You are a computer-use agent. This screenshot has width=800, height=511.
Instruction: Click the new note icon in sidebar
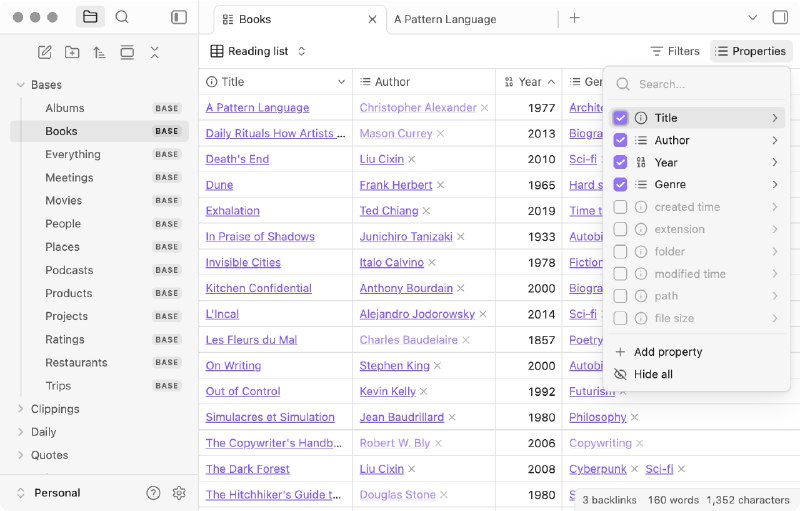tap(45, 52)
